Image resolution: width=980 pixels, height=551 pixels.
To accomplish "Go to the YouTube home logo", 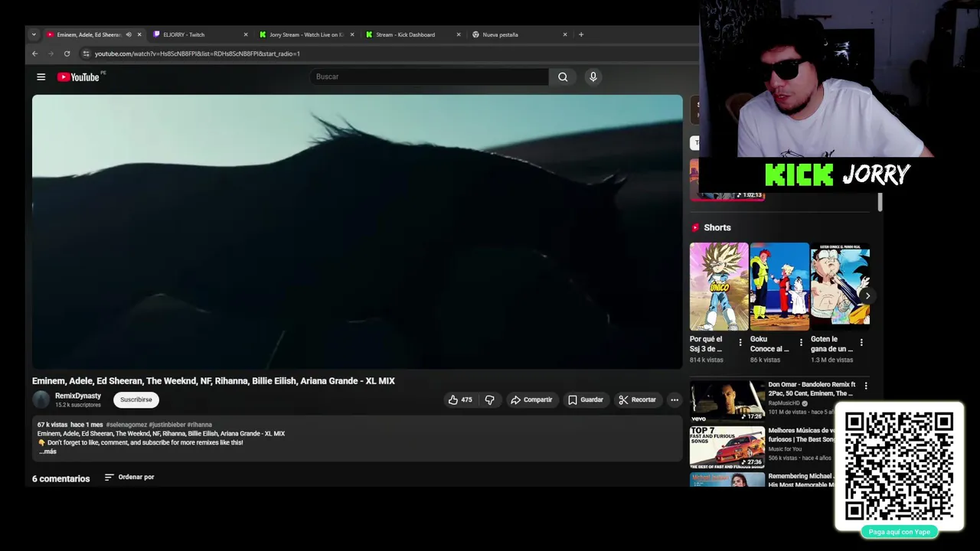I will click(x=79, y=77).
